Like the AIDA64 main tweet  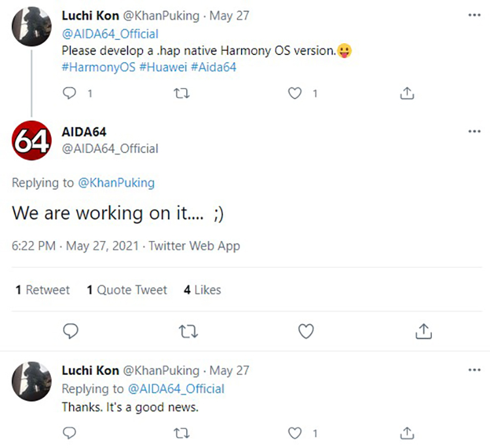(306, 332)
